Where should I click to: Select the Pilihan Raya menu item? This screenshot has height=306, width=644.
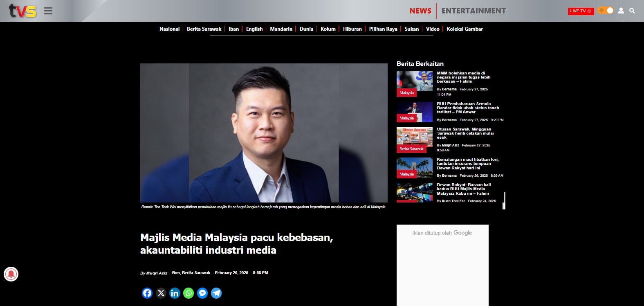click(x=383, y=29)
